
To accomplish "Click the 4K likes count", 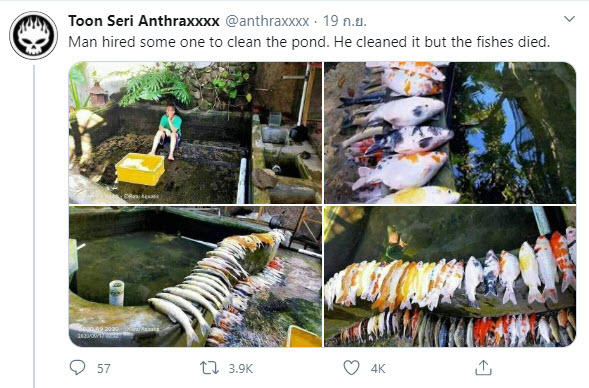I will click(x=378, y=368).
